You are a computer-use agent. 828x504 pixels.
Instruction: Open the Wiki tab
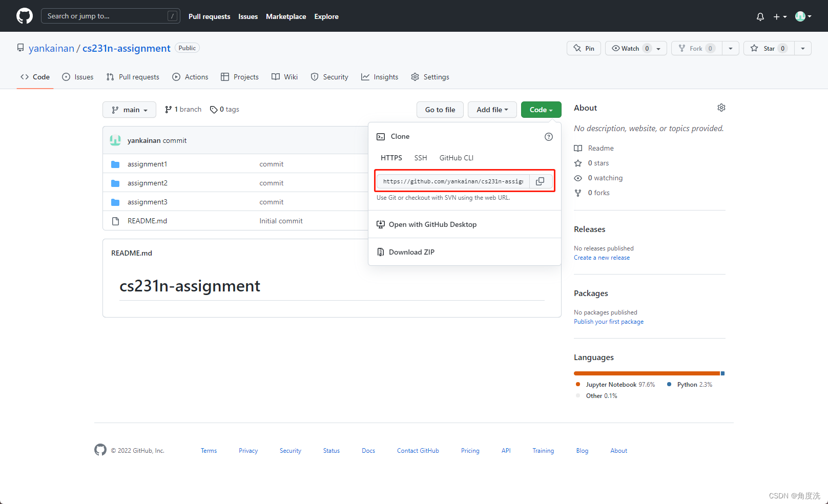[x=284, y=77]
